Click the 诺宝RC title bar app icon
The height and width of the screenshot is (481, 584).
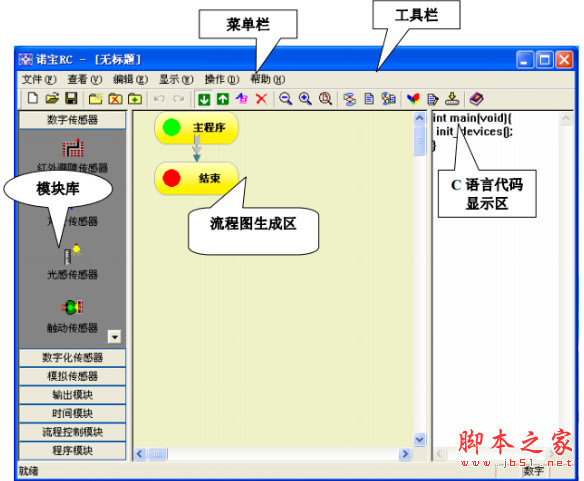(x=26, y=59)
